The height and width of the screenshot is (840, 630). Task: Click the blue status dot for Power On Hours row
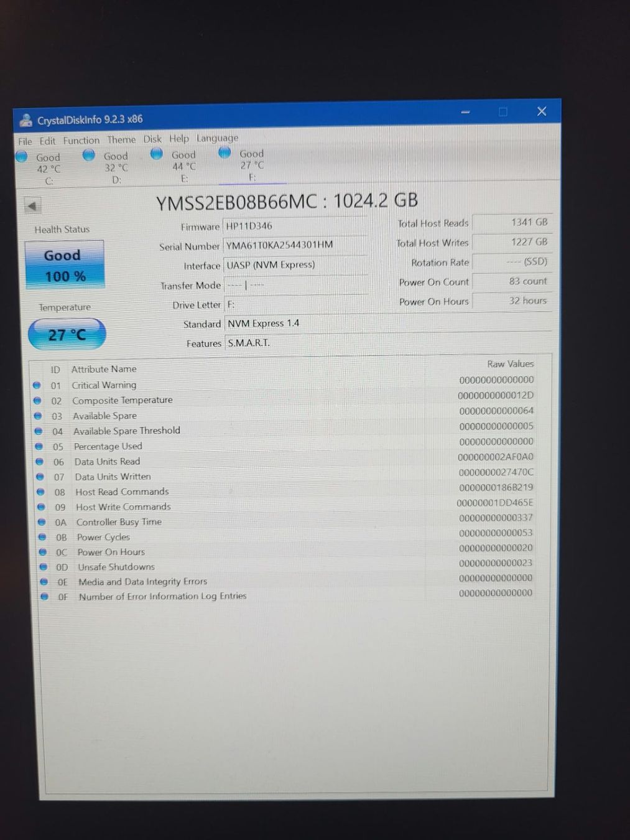43,552
